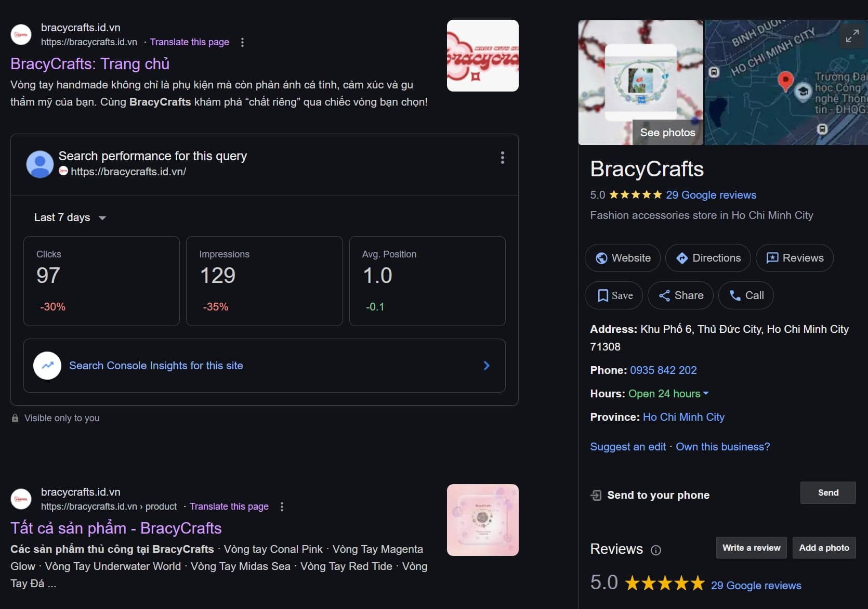Click the Suggest an edit link

pos(627,447)
